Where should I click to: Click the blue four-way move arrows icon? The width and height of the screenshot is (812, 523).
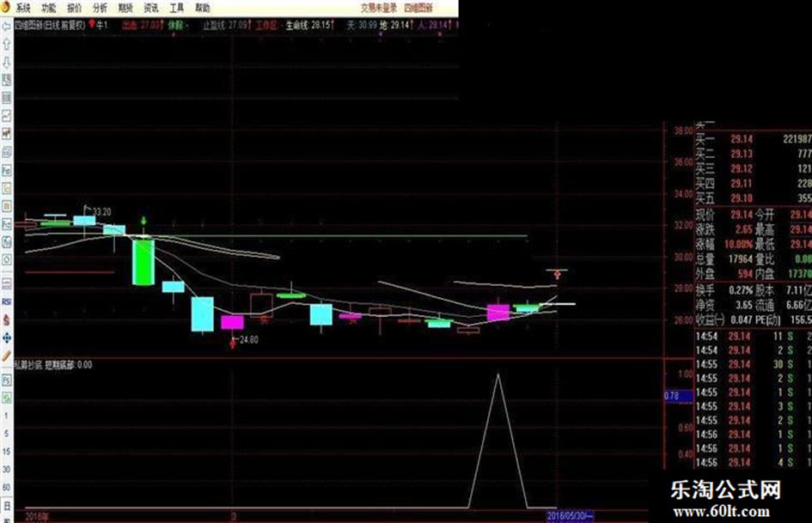pyautogui.click(x=6, y=338)
